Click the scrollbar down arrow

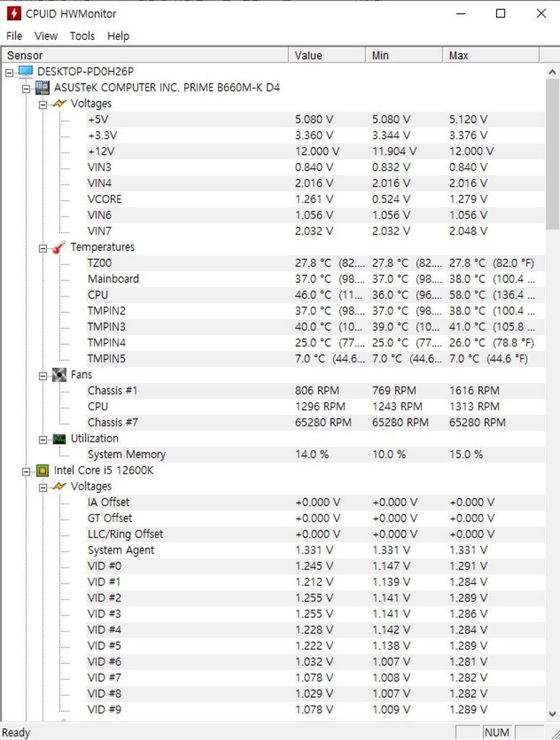coord(552,714)
